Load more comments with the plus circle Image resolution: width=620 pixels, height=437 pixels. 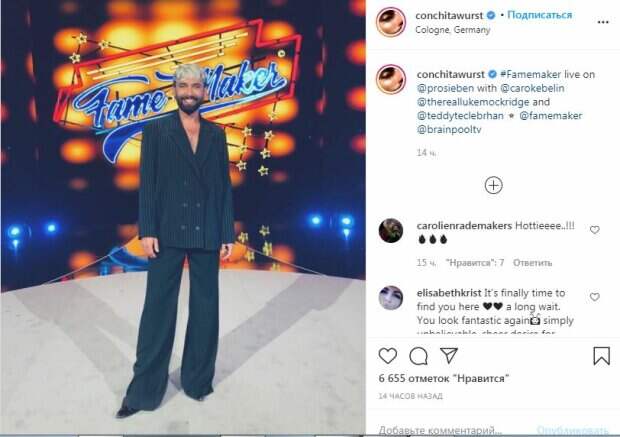493,185
